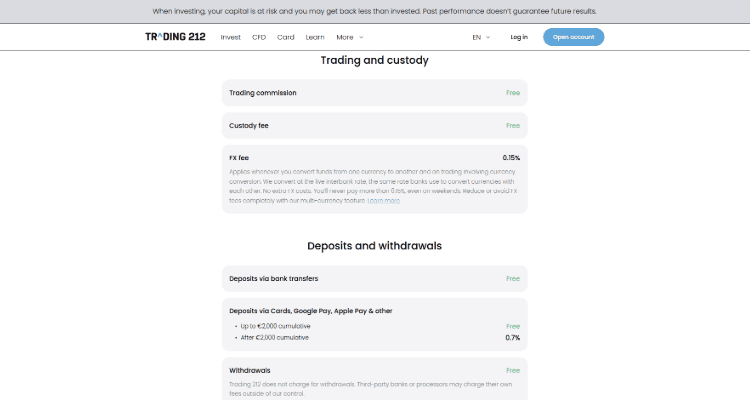Click the FX fee card heading
The height and width of the screenshot is (400, 750).
point(239,157)
